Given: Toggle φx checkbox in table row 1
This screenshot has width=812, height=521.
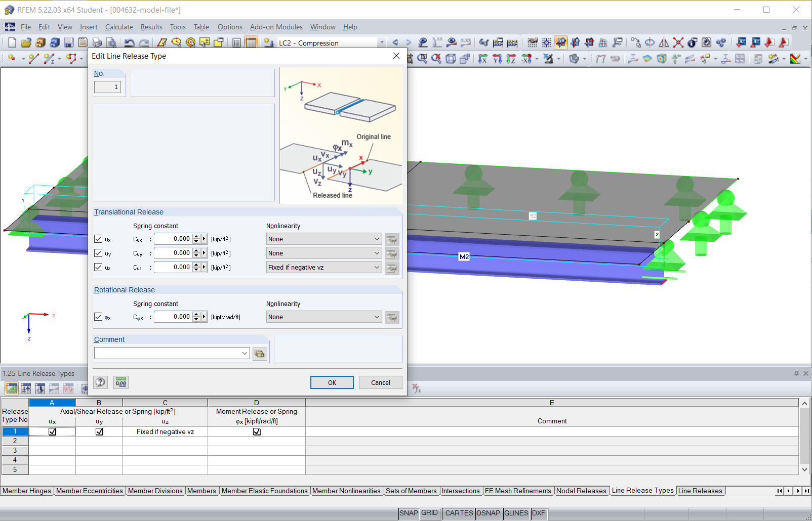Looking at the screenshot, I should pyautogui.click(x=257, y=431).
